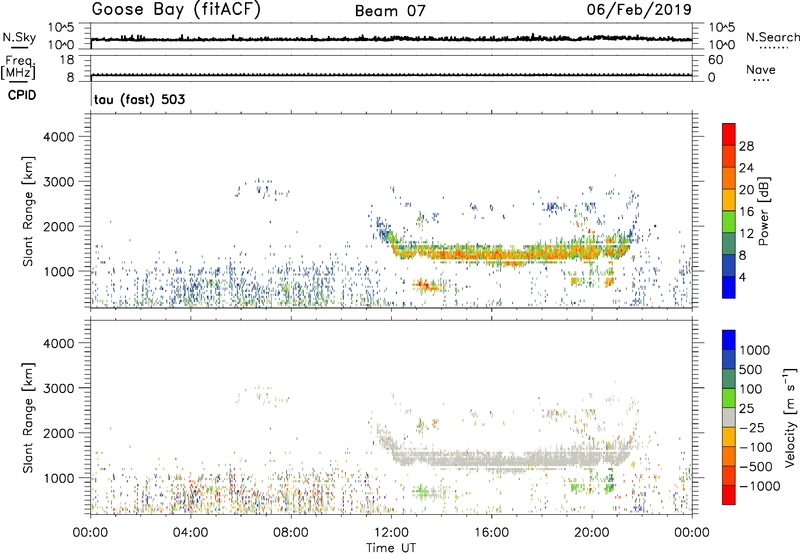This screenshot has height=554, width=800.
Task: Click the 'Beam 07' heading
Action: point(390,11)
